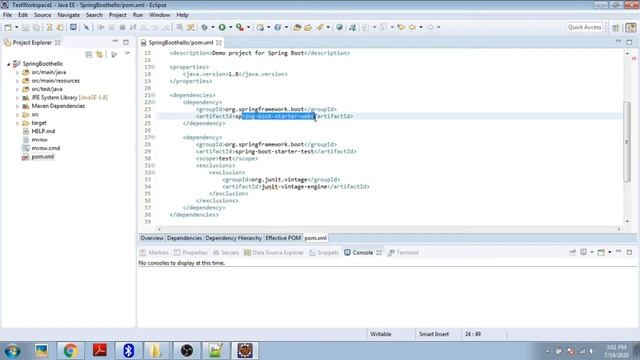This screenshot has width=640, height=360.
Task: Open the External Tools dropdown arrow
Action: [x=248, y=27]
